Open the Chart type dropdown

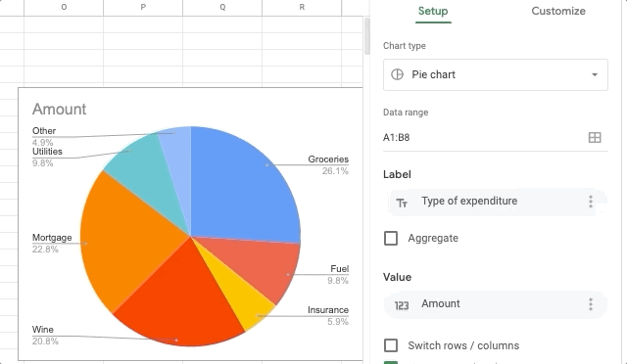[x=496, y=74]
